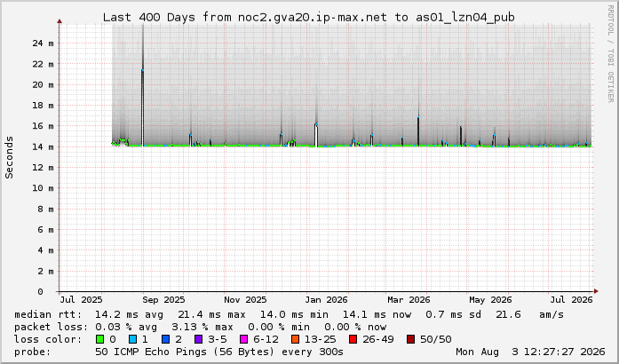
Task: Click the Jan 2026 x-axis label
Action: click(x=326, y=300)
